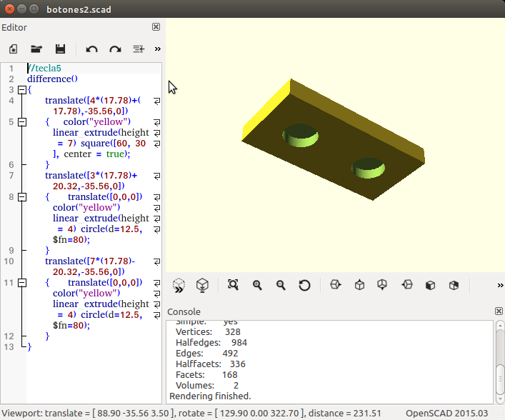This screenshot has width=505, height=420.
Task: Click the Console panel title
Action: pos(184,311)
